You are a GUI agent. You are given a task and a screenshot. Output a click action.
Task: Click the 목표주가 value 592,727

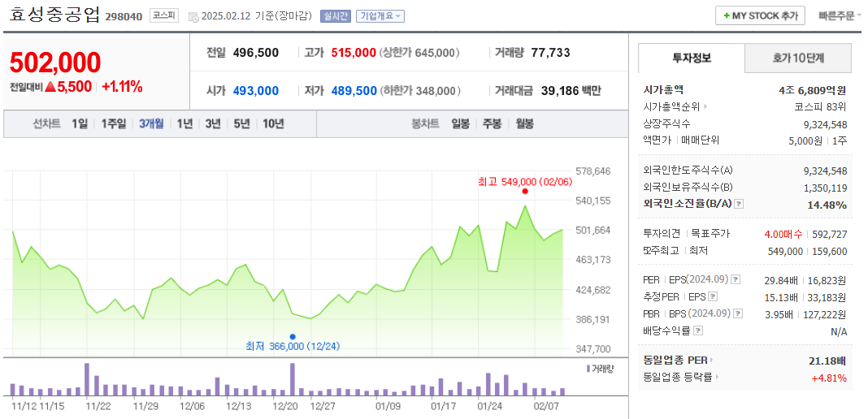tap(830, 235)
